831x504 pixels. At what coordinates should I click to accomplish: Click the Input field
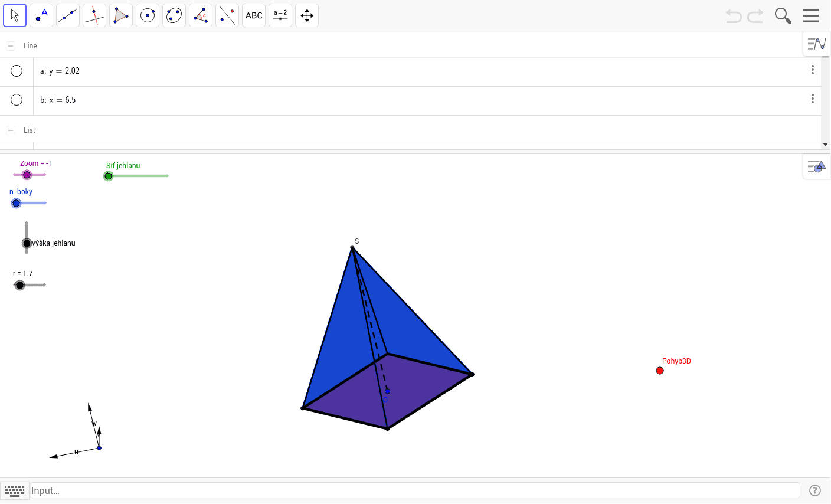click(415, 490)
